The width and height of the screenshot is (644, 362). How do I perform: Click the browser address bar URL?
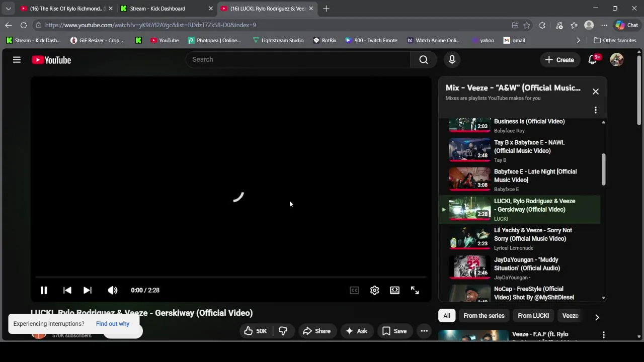[x=150, y=25]
